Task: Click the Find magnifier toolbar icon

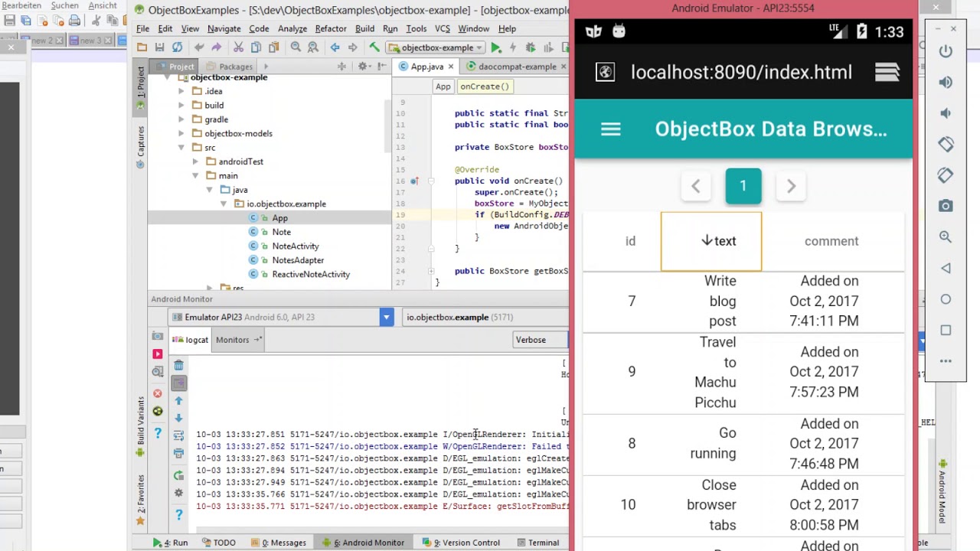Action: point(296,47)
